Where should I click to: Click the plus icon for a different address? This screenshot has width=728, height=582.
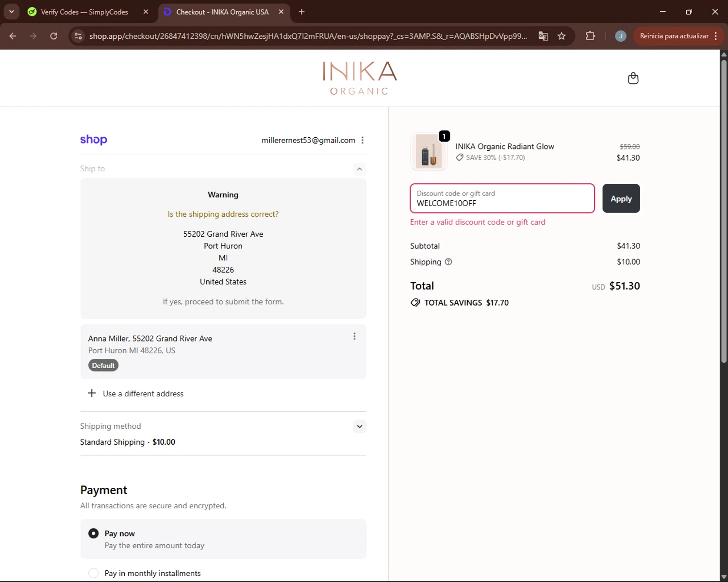click(x=92, y=393)
